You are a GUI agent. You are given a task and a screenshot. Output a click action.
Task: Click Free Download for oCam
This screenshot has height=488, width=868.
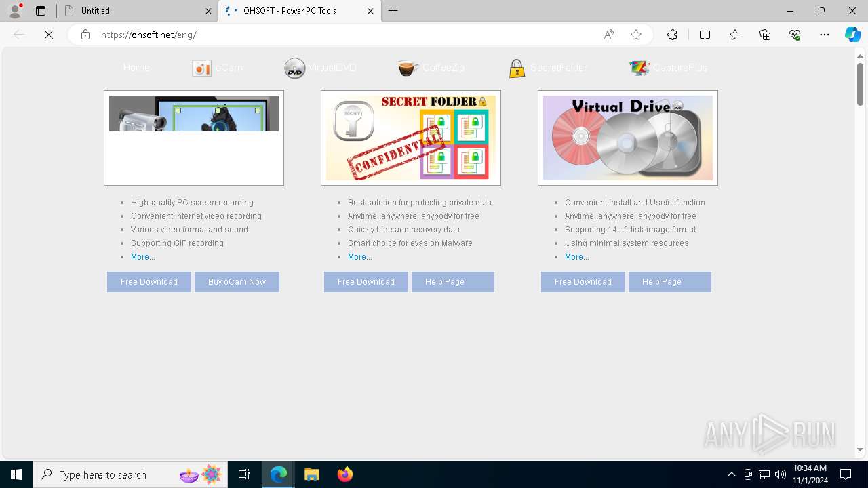point(149,282)
